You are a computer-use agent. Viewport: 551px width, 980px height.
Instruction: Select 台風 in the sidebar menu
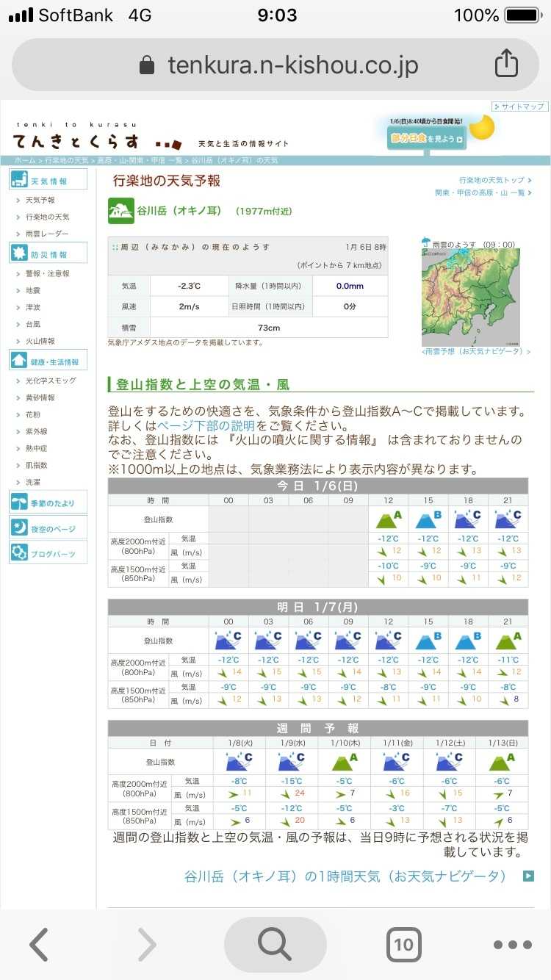coord(33,324)
